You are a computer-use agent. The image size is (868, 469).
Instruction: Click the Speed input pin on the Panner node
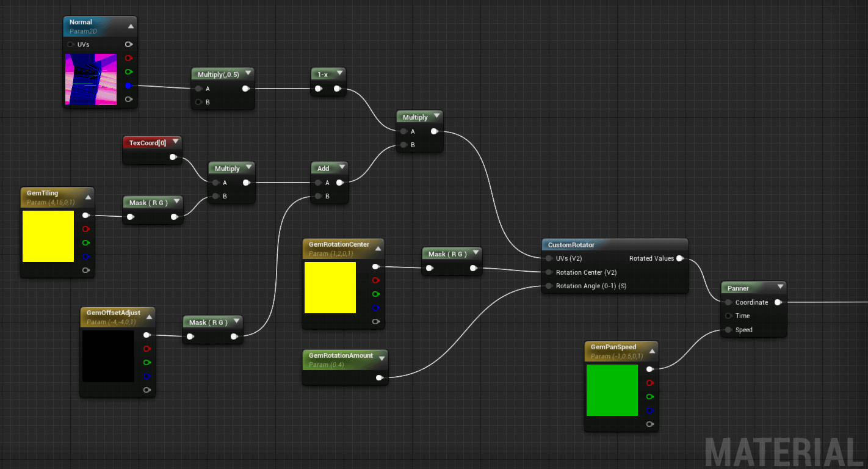[728, 330]
